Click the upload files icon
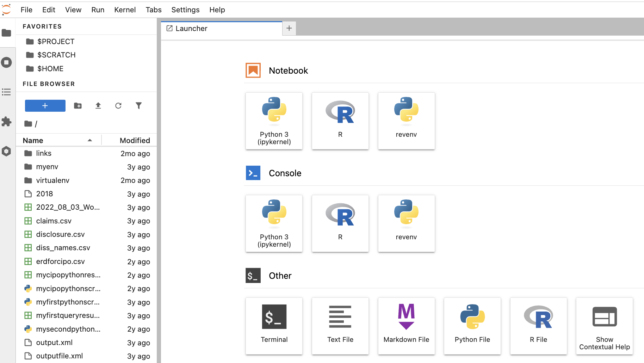 [x=98, y=106]
